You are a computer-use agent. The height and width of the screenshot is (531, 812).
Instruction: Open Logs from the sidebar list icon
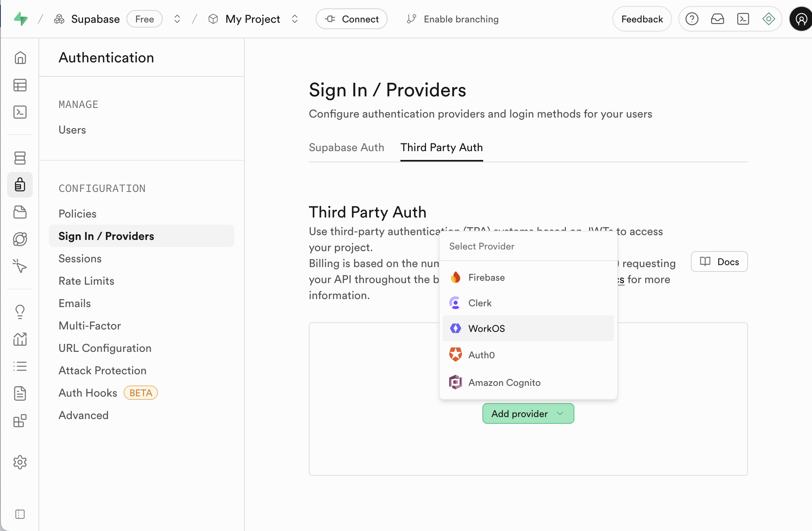[20, 366]
